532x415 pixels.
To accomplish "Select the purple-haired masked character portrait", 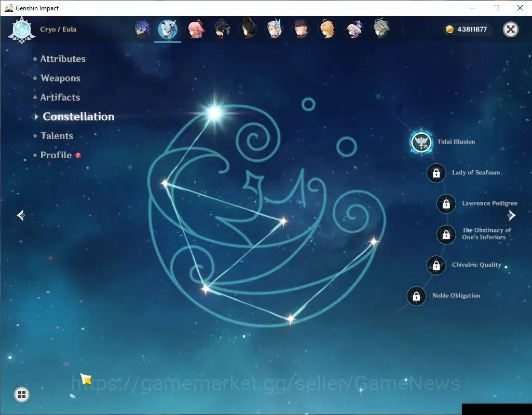I will pos(142,29).
